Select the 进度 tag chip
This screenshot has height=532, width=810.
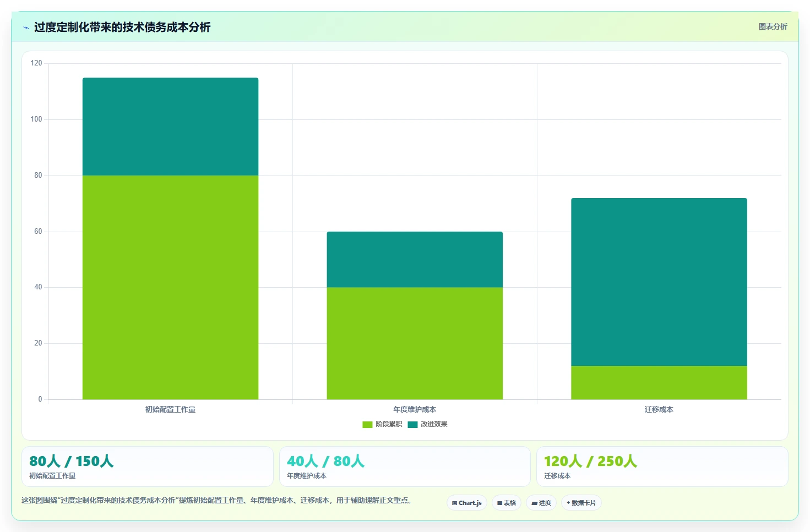[541, 503]
